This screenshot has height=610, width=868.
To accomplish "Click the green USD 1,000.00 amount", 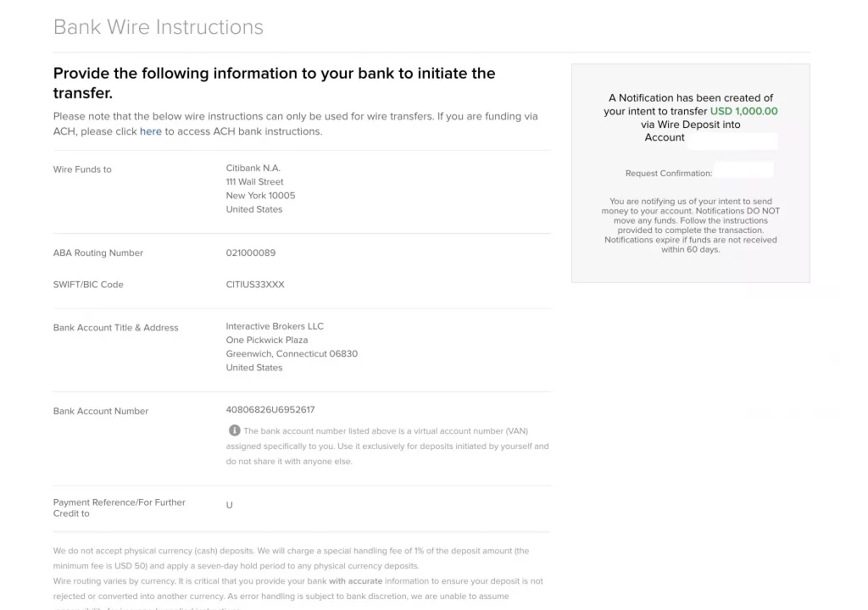I will point(743,111).
